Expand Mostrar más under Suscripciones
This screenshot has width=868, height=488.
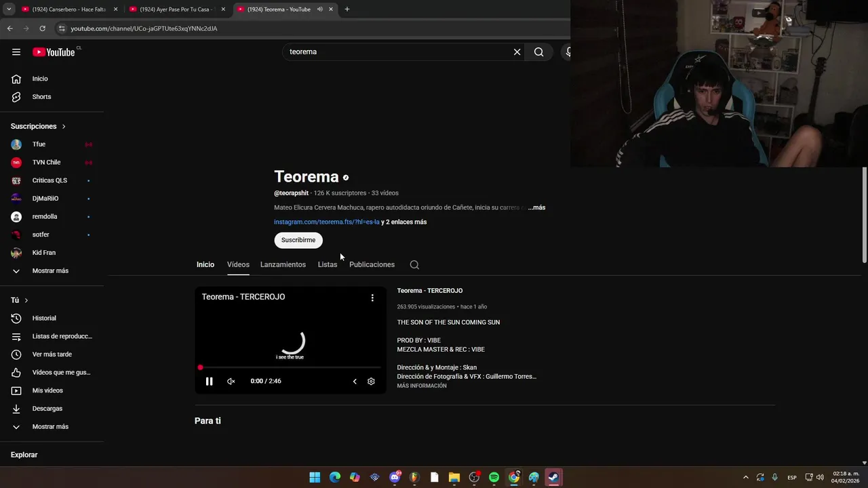coord(52,271)
